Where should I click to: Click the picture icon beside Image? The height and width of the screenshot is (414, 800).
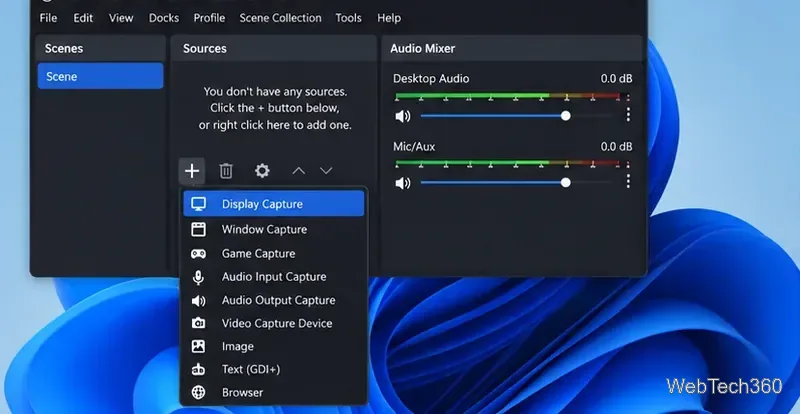point(198,346)
